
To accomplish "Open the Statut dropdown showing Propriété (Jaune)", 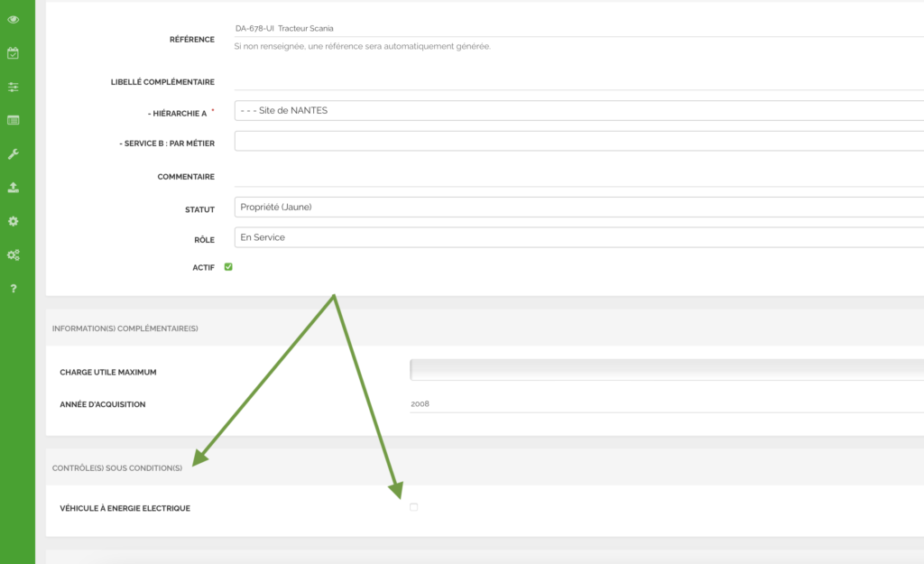I will pos(577,208).
